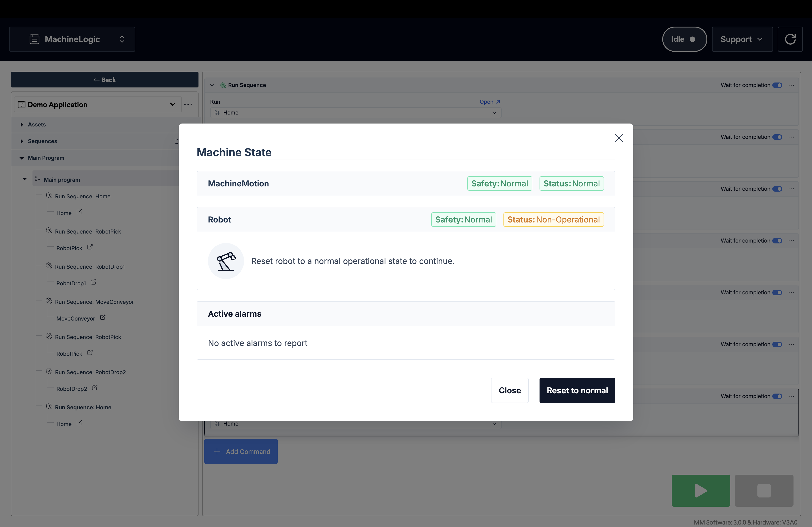This screenshot has width=812, height=527.
Task: Open RobotDrop2 sequence via external link icon
Action: click(x=95, y=387)
